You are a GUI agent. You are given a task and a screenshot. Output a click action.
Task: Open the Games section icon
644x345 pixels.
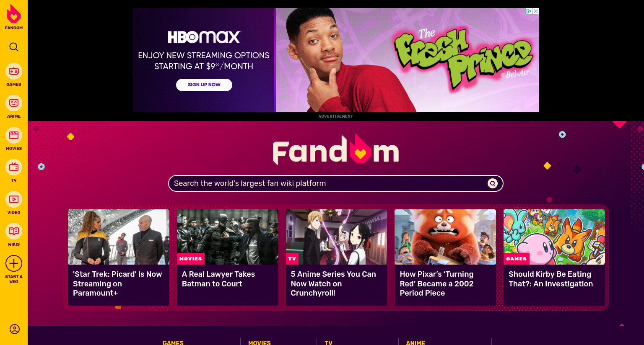click(x=14, y=71)
